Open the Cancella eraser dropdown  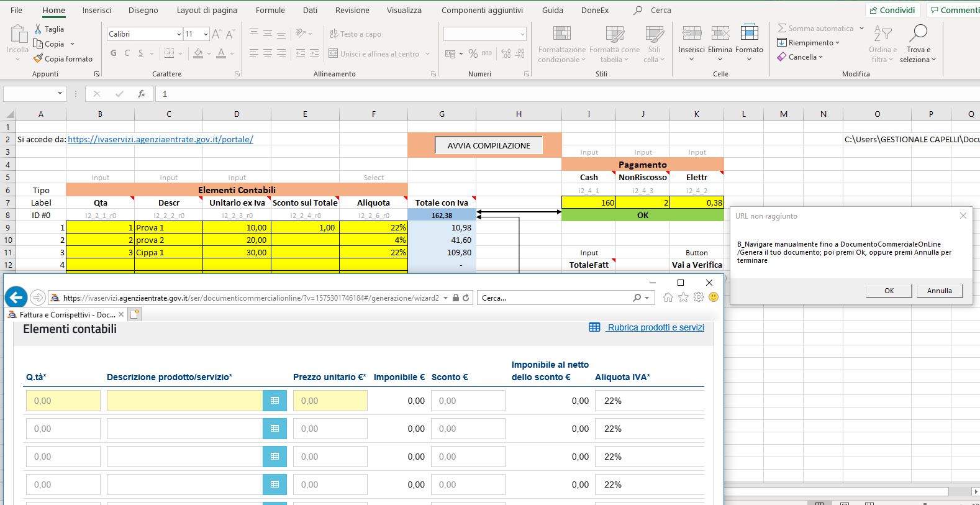pos(800,57)
